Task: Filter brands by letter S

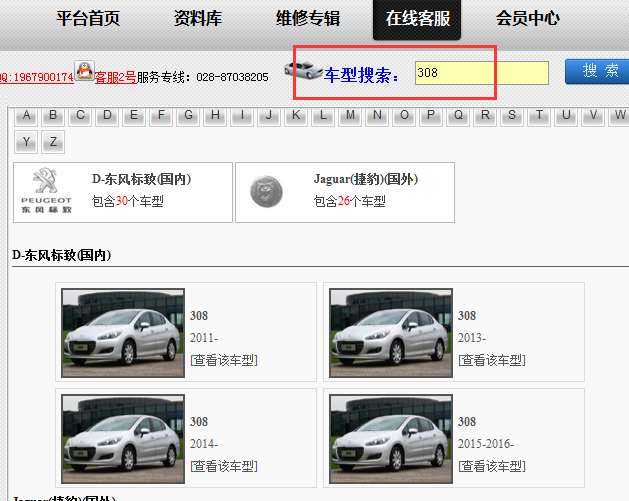Action: [x=512, y=116]
